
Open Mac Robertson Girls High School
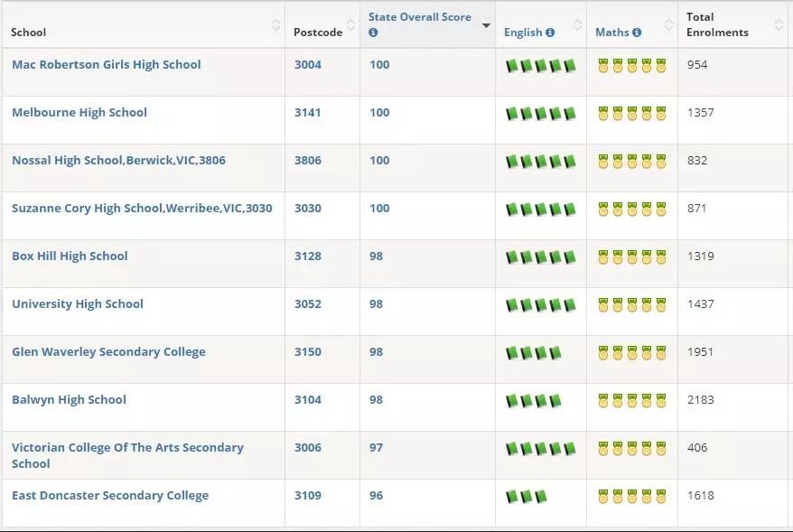(107, 65)
